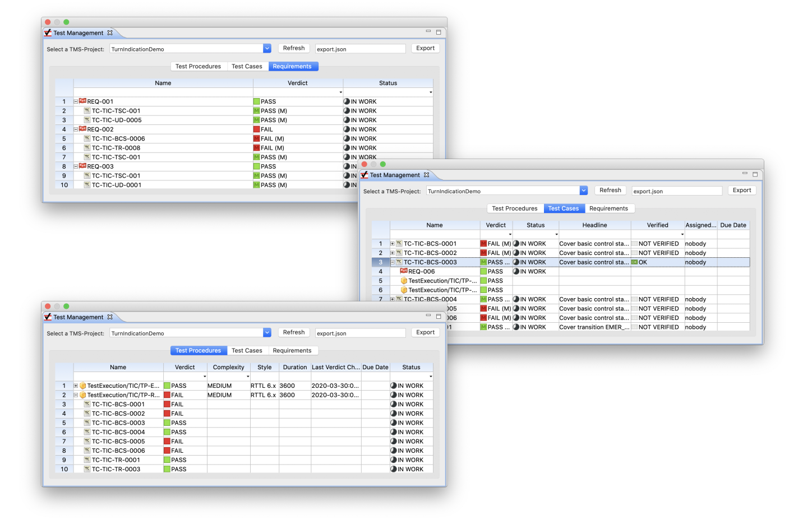Click the IN WORK status icon of REQ-001
The width and height of the screenshot is (812, 529).
tap(347, 101)
